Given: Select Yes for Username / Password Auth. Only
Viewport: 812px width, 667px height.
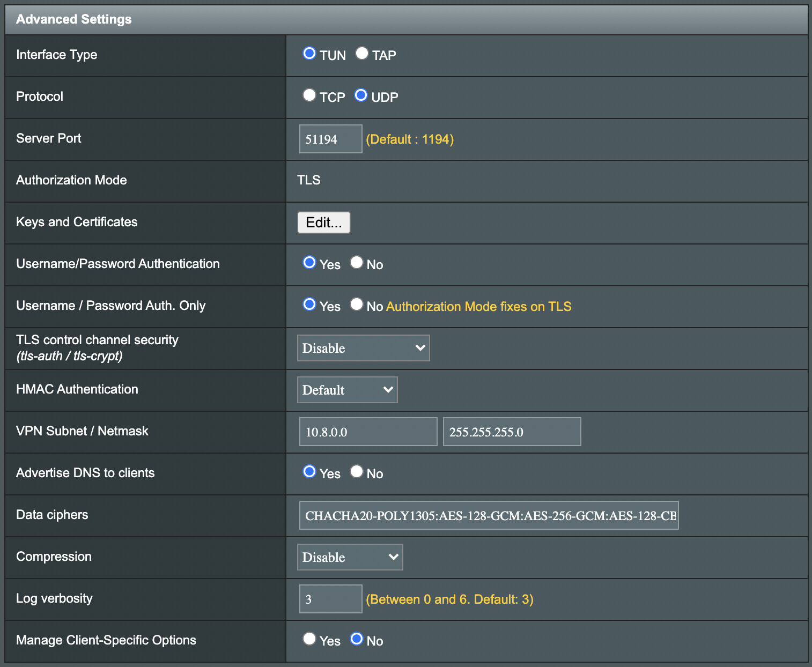Looking at the screenshot, I should (x=309, y=305).
